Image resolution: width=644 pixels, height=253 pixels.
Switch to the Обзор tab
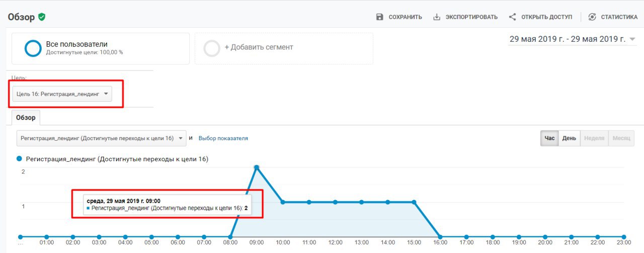click(x=26, y=117)
